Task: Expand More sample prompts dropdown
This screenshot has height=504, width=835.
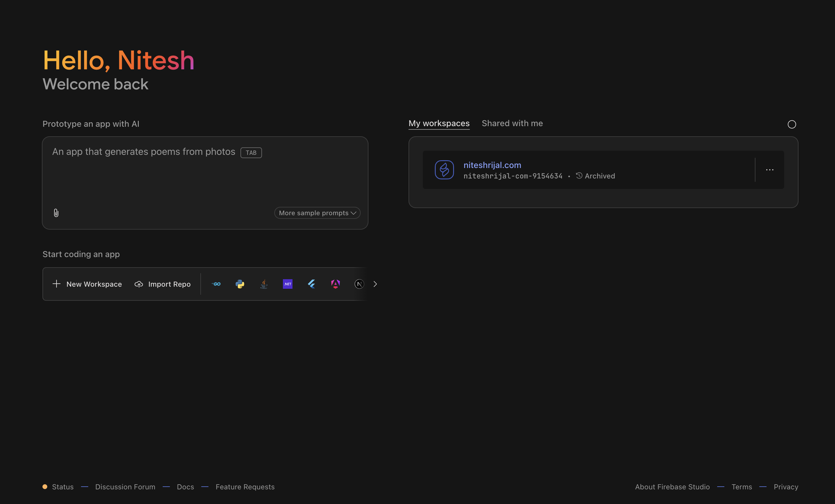Action: pos(317,213)
